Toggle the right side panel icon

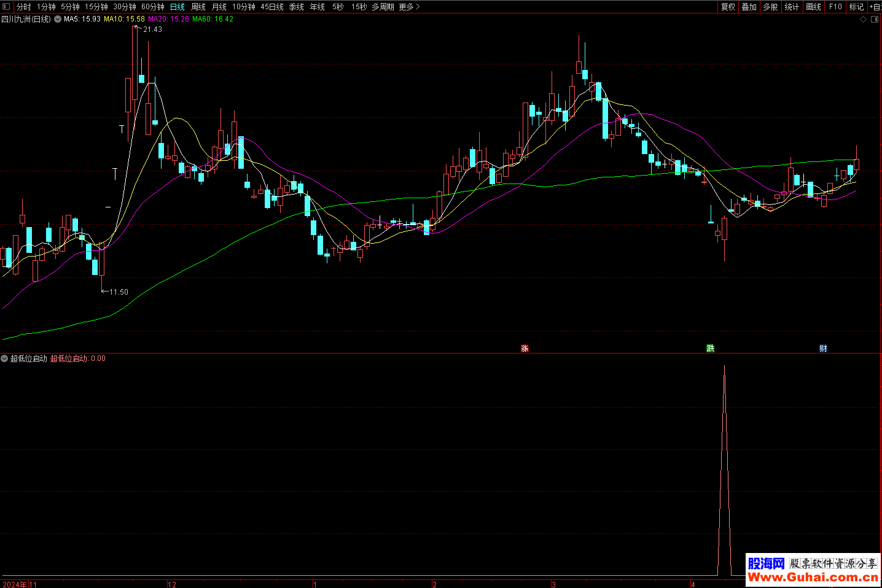[x=875, y=20]
